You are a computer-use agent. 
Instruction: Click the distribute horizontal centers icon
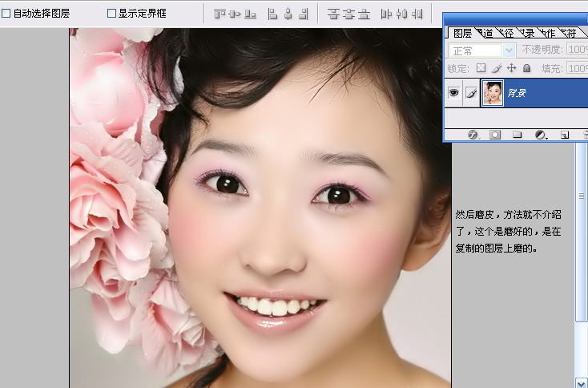click(401, 14)
